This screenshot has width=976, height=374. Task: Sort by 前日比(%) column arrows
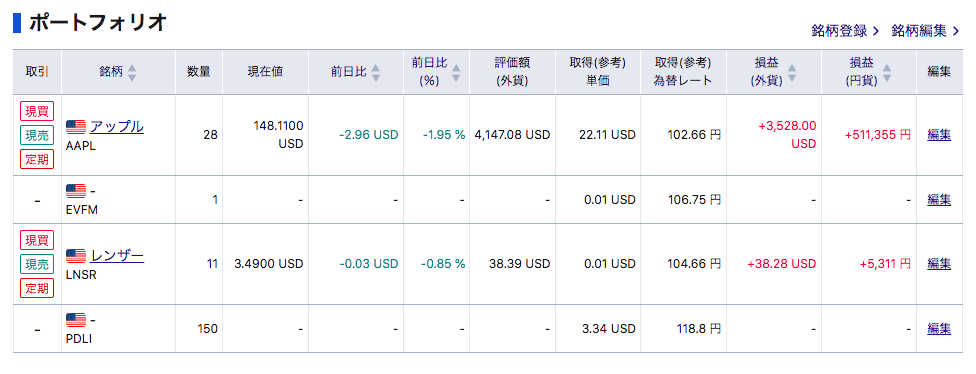(x=456, y=72)
